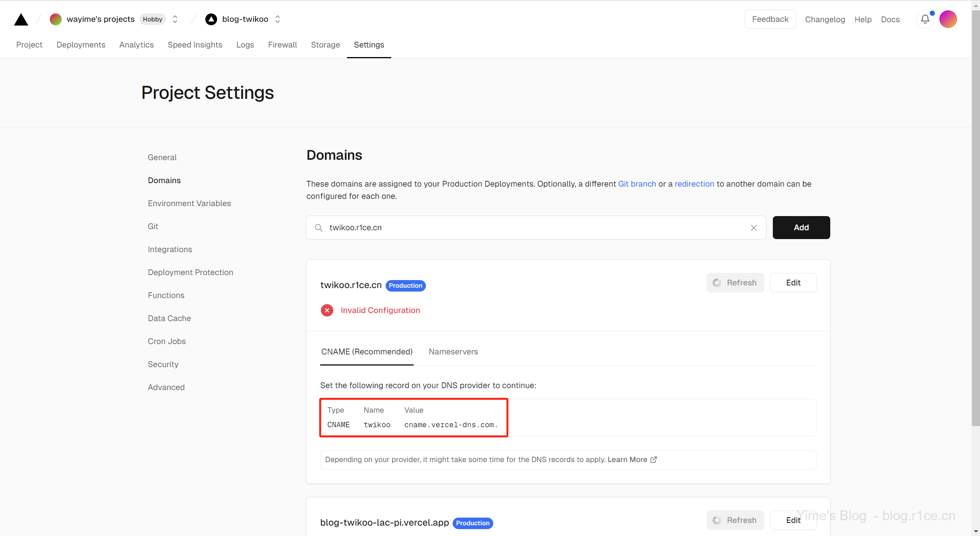Expand the blog-twikoo project switcher
Viewport: 980px width, 536px height.
(278, 19)
